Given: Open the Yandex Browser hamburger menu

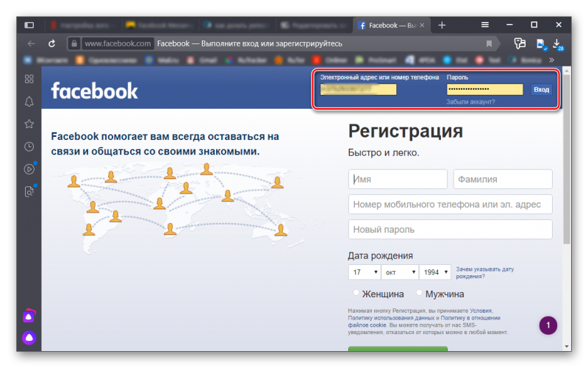Looking at the screenshot, I should click(485, 25).
